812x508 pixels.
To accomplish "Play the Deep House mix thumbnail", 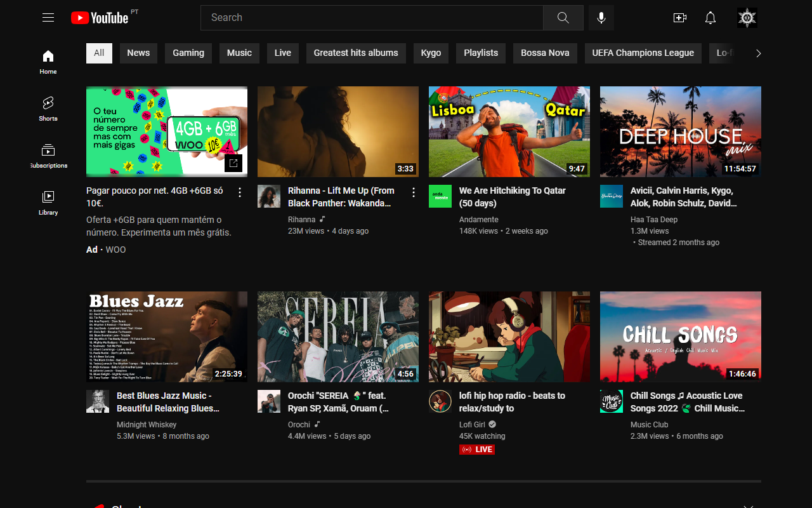I will click(x=680, y=131).
